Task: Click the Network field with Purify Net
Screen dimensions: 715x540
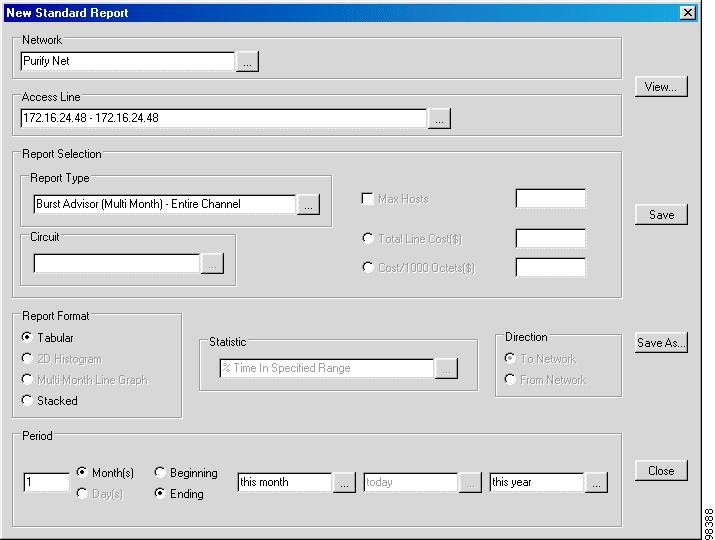Action: click(128, 61)
